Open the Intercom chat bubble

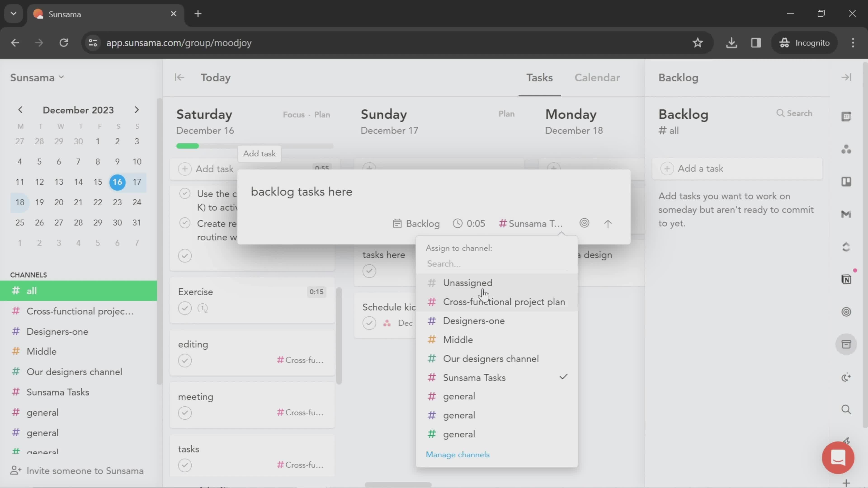838,458
